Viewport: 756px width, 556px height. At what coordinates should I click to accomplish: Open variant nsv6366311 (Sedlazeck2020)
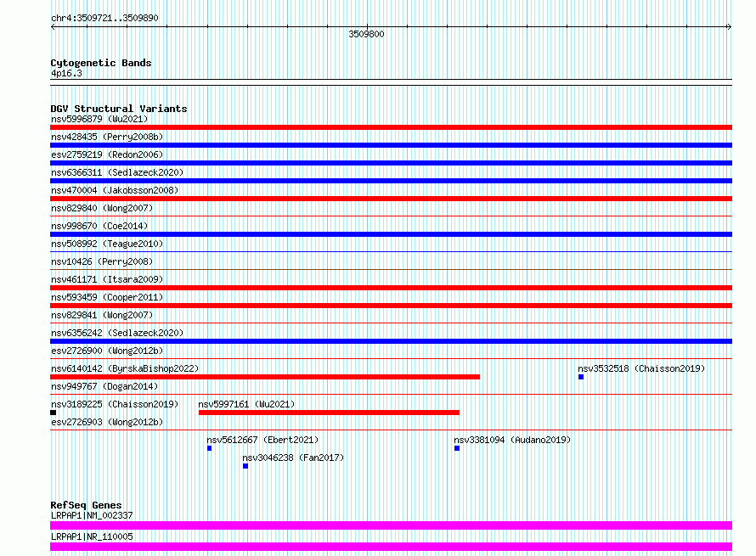coord(117,172)
